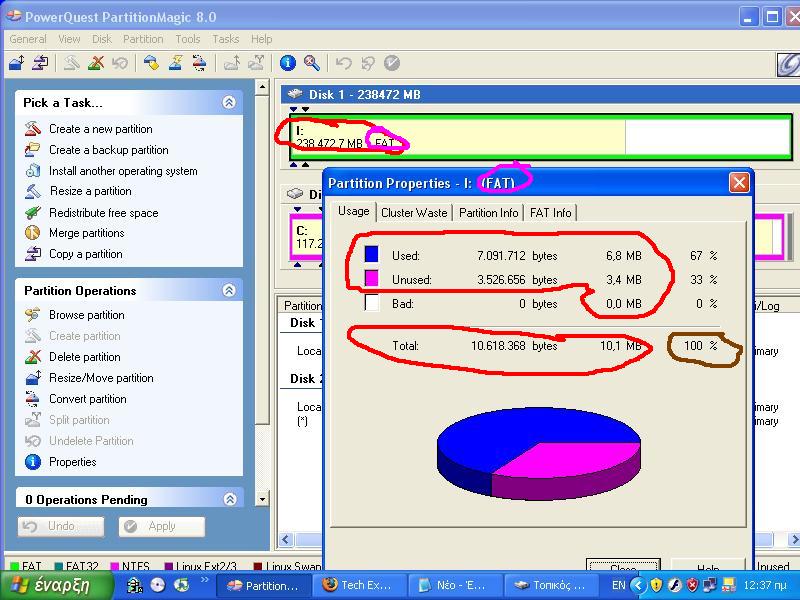800x600 pixels.
Task: Open the Partition menu
Action: tap(143, 39)
